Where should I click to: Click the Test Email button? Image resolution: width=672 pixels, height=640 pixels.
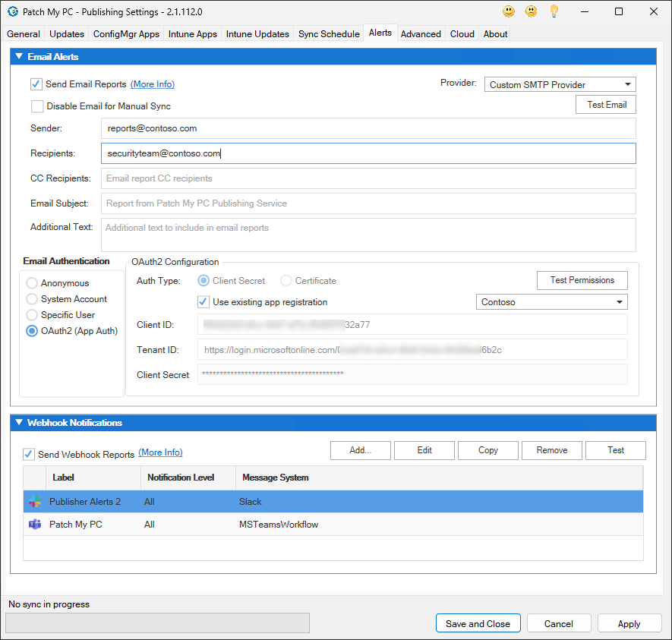pos(606,105)
